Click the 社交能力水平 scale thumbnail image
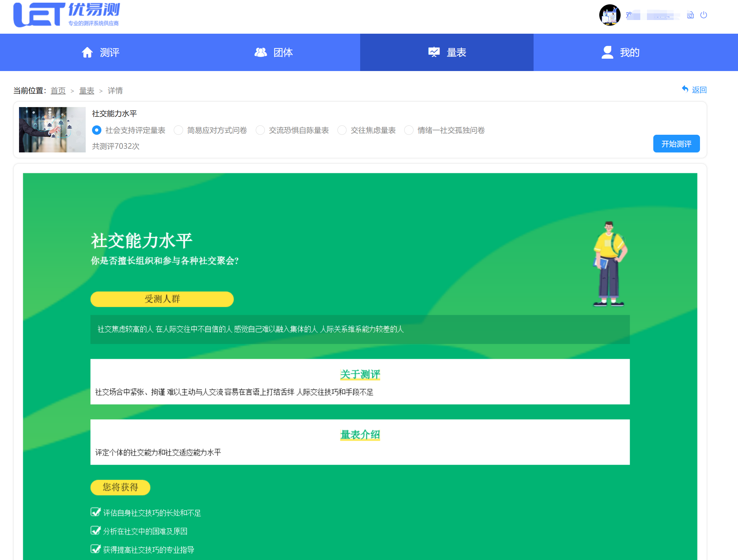Image resolution: width=738 pixels, height=560 pixels. pyautogui.click(x=52, y=130)
